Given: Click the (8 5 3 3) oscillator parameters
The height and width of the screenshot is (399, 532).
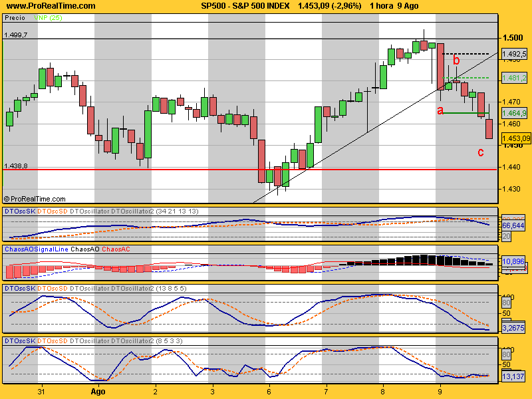Looking at the screenshot, I should (169, 340).
